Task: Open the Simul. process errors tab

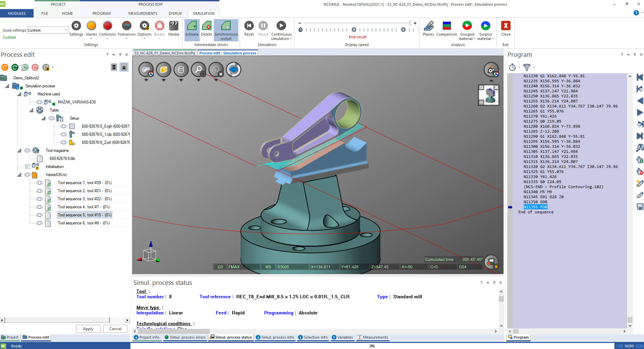Action: (185, 337)
